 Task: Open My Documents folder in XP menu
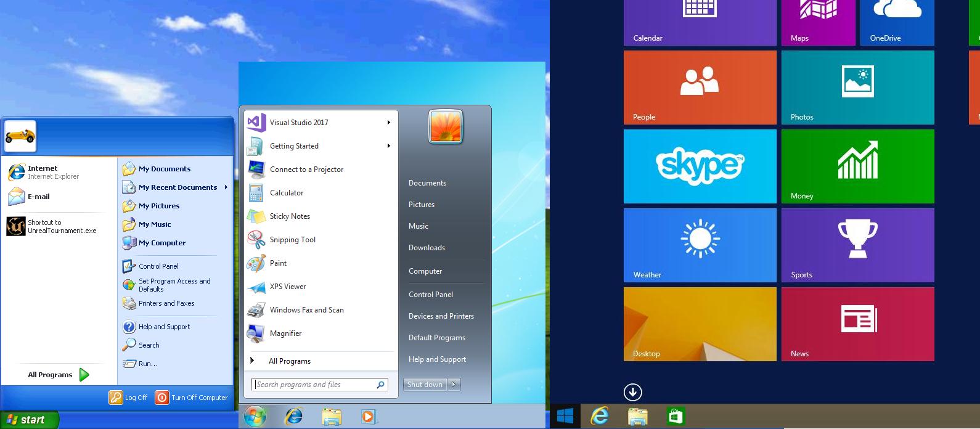click(157, 169)
